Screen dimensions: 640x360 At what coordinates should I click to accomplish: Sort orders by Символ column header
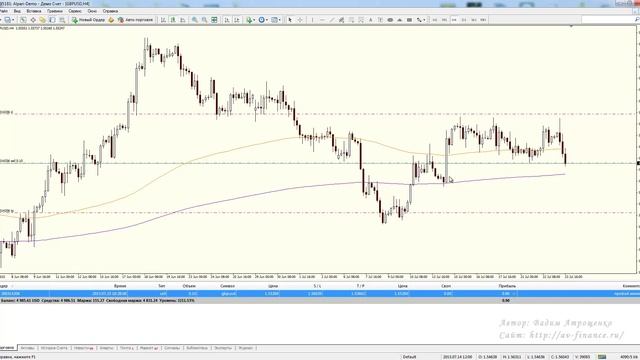tap(227, 286)
